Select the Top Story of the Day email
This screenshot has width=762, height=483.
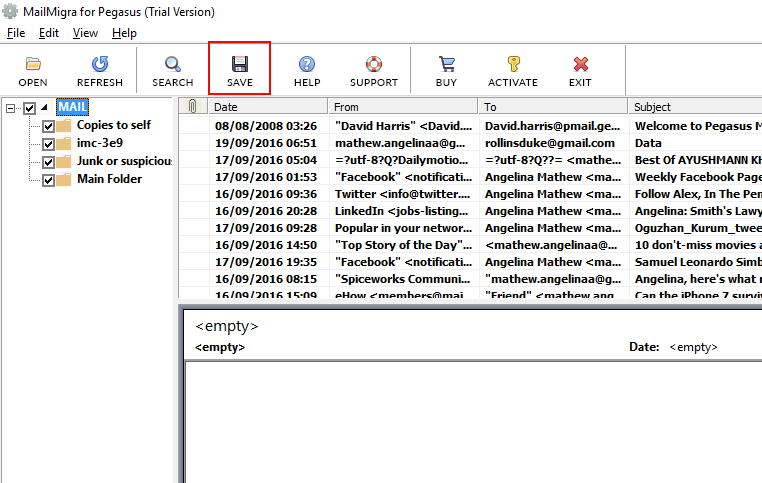pyautogui.click(x=470, y=245)
